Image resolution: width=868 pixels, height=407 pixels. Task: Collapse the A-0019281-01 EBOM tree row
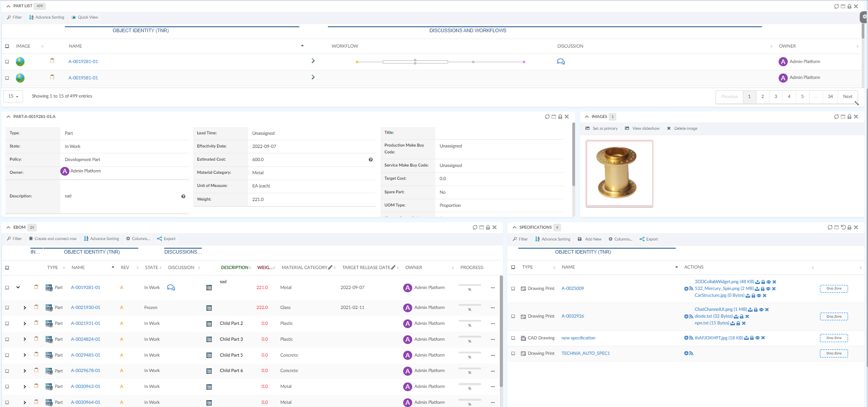(18, 287)
